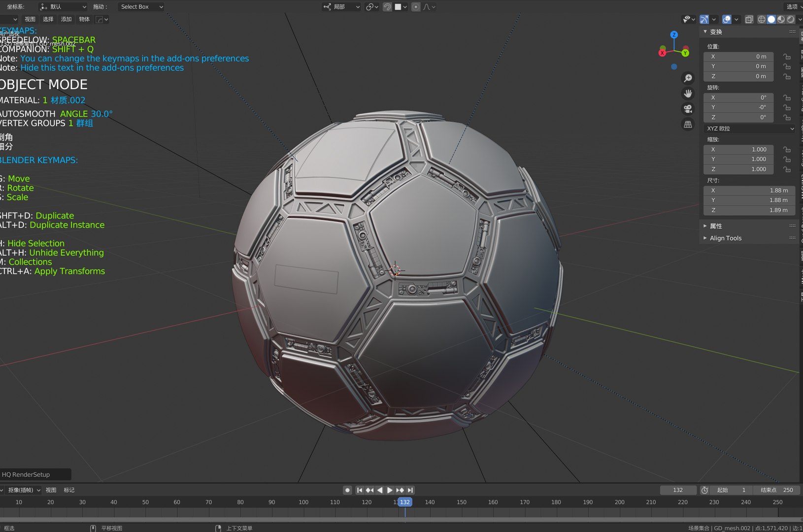The image size is (803, 532).
Task: Open the 物体 menu
Action: pos(84,19)
